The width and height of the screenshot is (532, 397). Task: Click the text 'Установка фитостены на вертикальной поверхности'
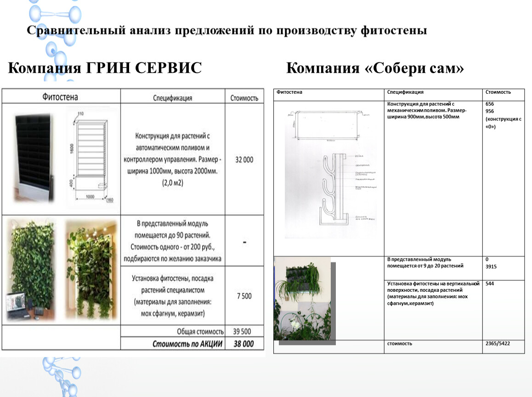(x=433, y=287)
